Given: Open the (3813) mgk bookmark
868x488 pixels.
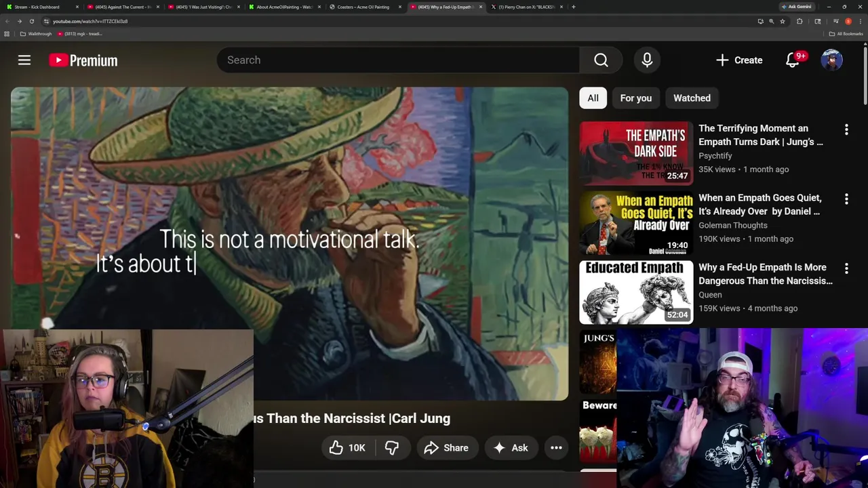Looking at the screenshot, I should [x=80, y=34].
